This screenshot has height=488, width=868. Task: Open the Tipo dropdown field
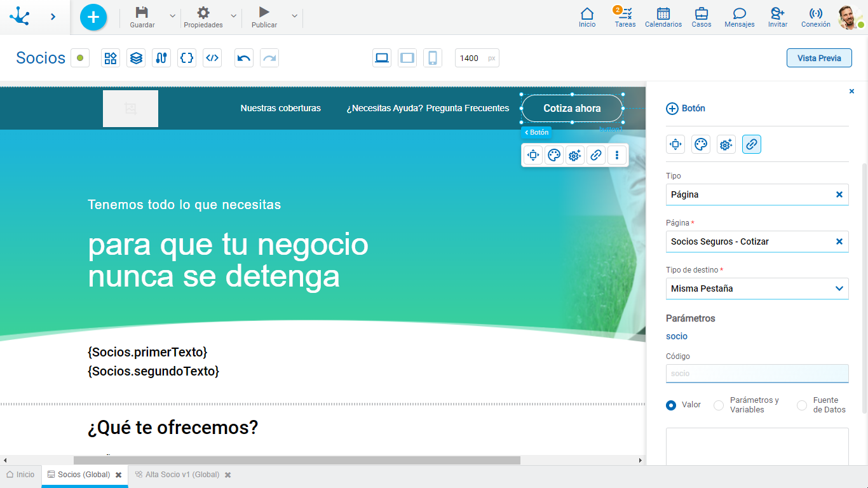pos(757,194)
